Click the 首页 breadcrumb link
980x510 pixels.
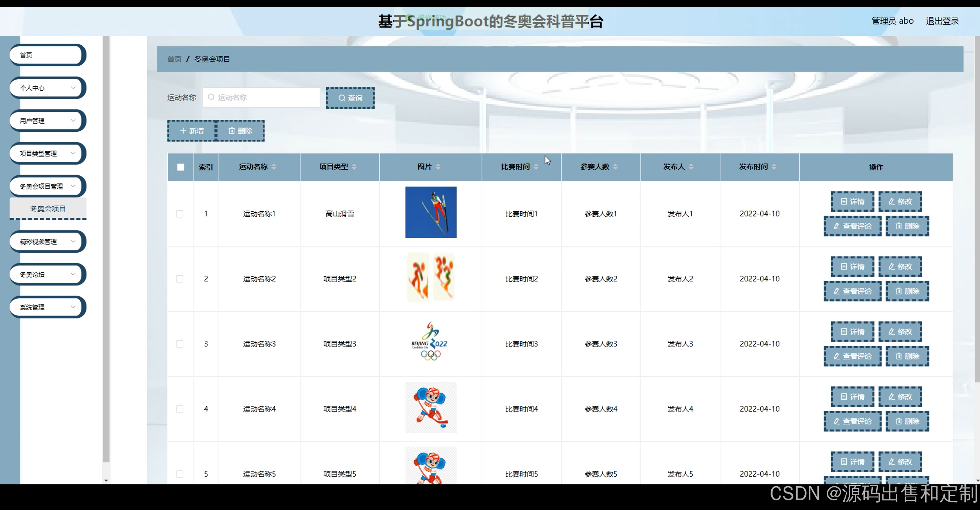pos(174,59)
